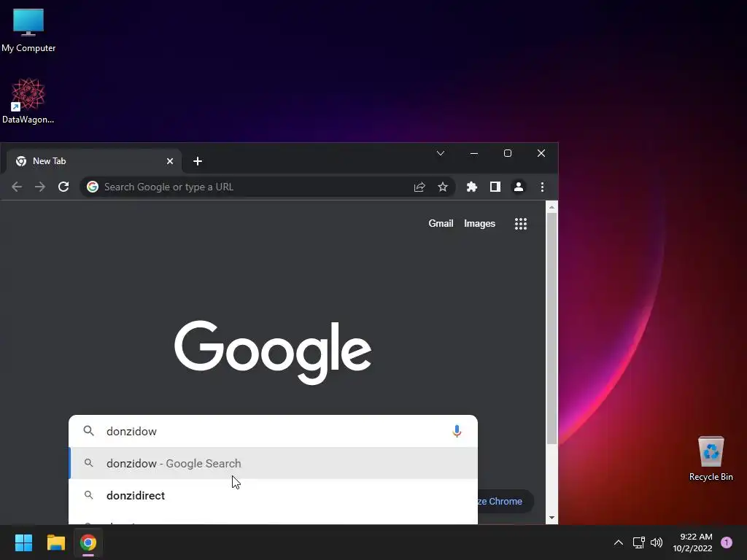This screenshot has height=560, width=747.
Task: Go back in Chrome
Action: (x=17, y=187)
